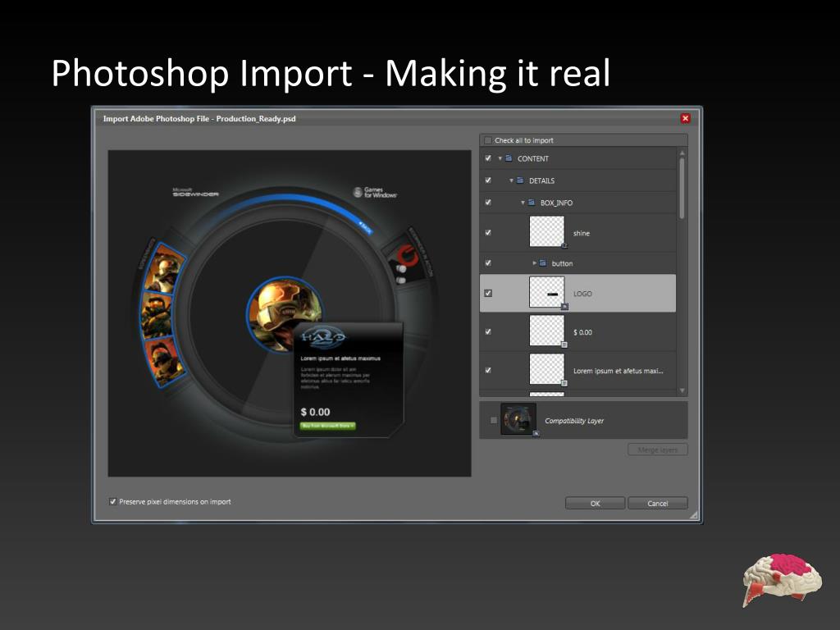
Task: Uncheck the BOX_INFO group import checkbox
Action: pyautogui.click(x=488, y=203)
